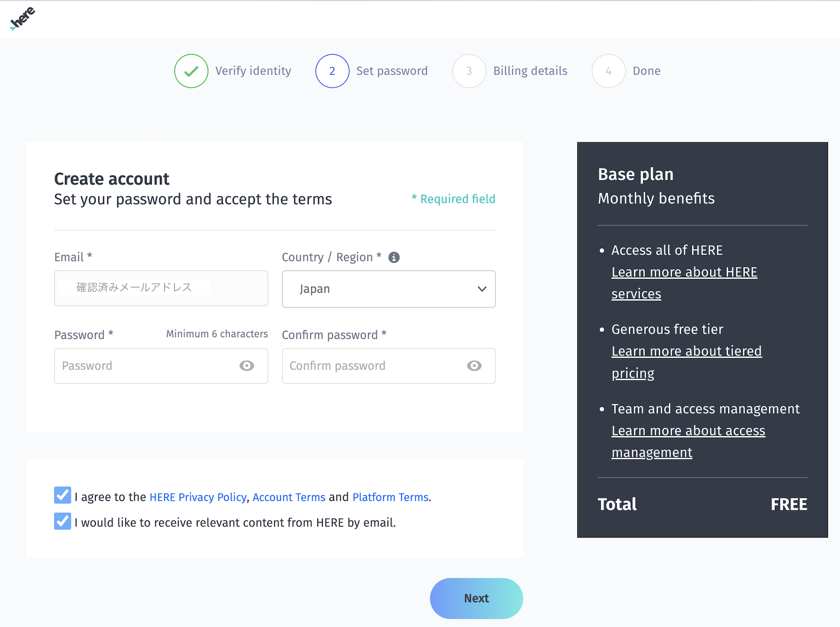Click the Next button
Screen dimensions: 840x627
tap(476, 598)
